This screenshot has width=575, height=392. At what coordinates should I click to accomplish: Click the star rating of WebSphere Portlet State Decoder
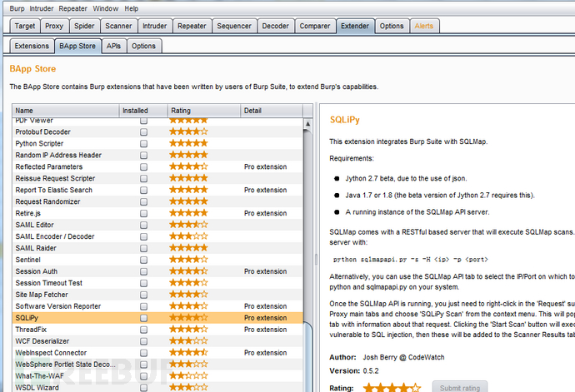(x=188, y=365)
